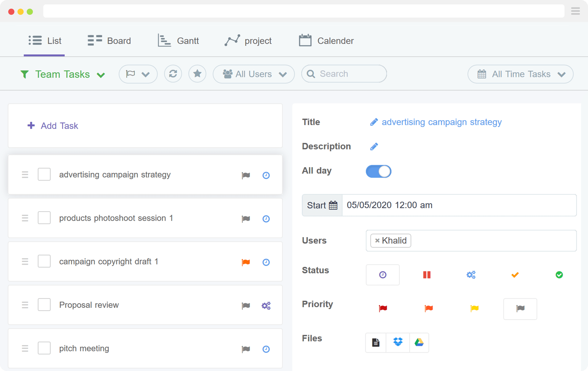Click the Add Task button

click(53, 126)
